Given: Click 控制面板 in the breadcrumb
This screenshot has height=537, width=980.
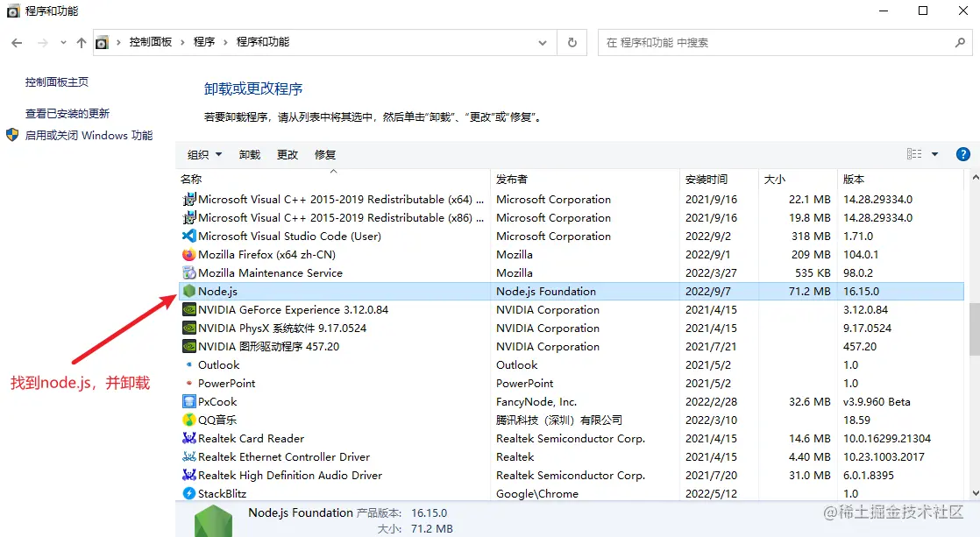Looking at the screenshot, I should tap(151, 42).
